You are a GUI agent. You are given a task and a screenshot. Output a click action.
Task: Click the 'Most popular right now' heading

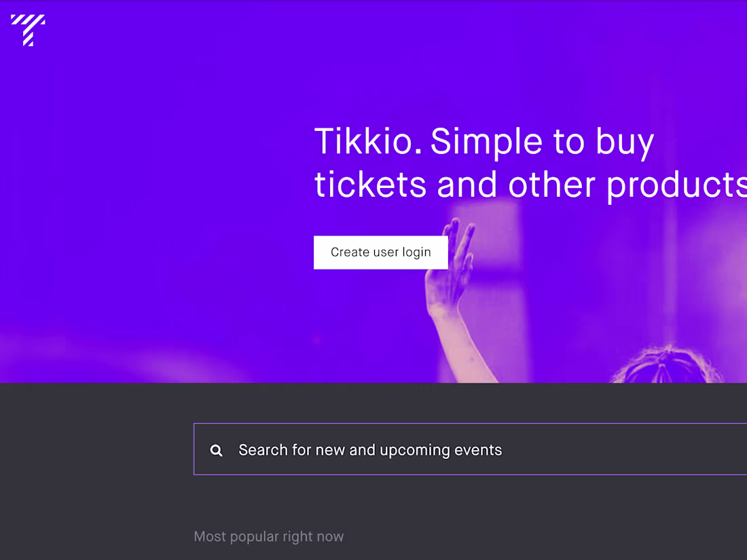[x=268, y=536]
